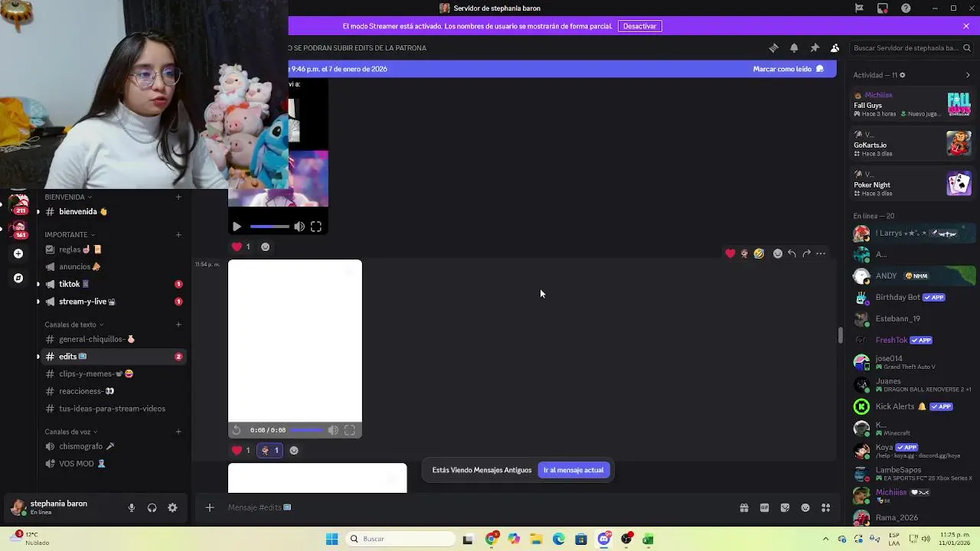
Task: Quick-react with laughing emoji in hover toolbar
Action: (759, 253)
